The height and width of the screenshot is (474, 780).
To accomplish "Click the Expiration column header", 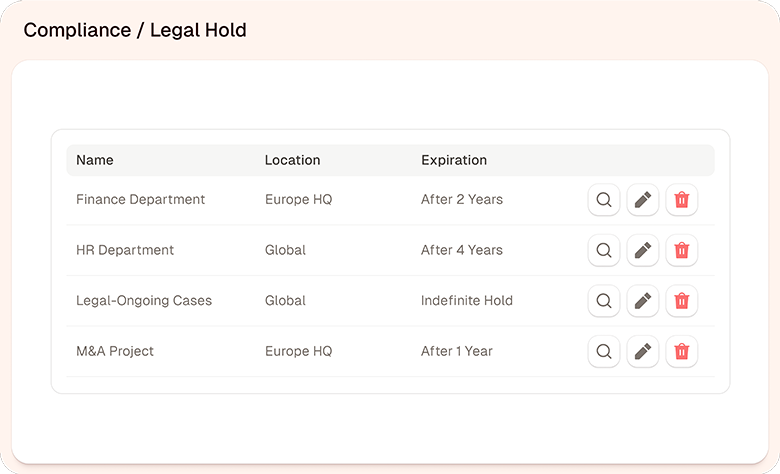I will 454,160.
